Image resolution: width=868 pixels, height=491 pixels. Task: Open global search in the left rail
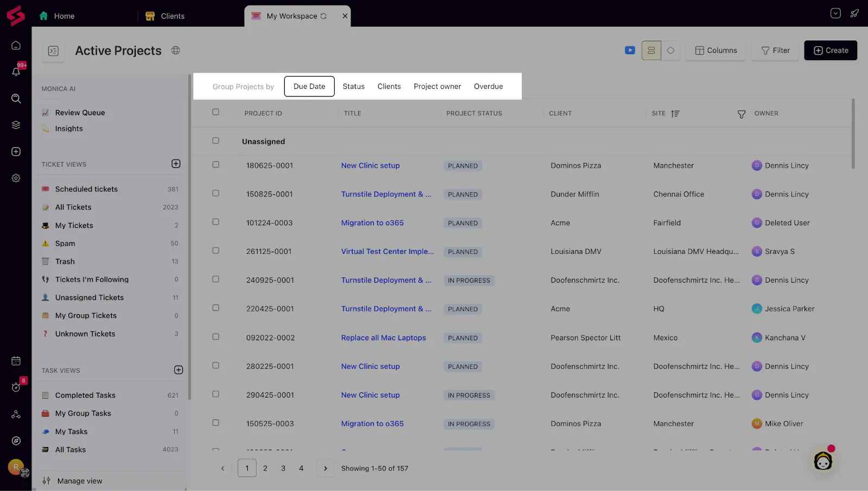click(16, 98)
